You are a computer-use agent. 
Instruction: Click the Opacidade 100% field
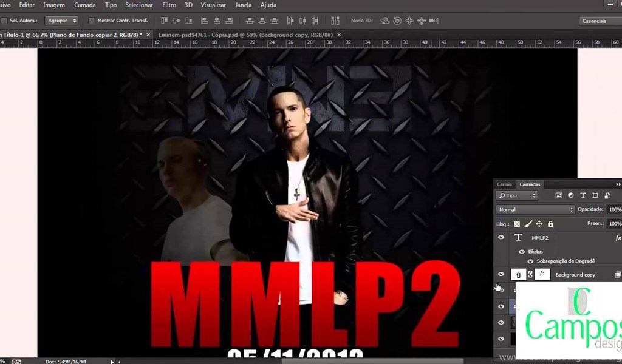(x=615, y=209)
